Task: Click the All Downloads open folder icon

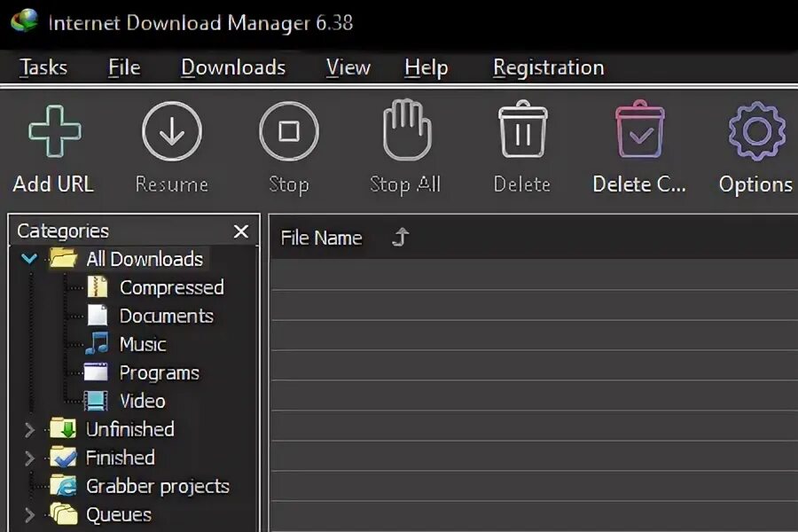Action: pos(63,258)
